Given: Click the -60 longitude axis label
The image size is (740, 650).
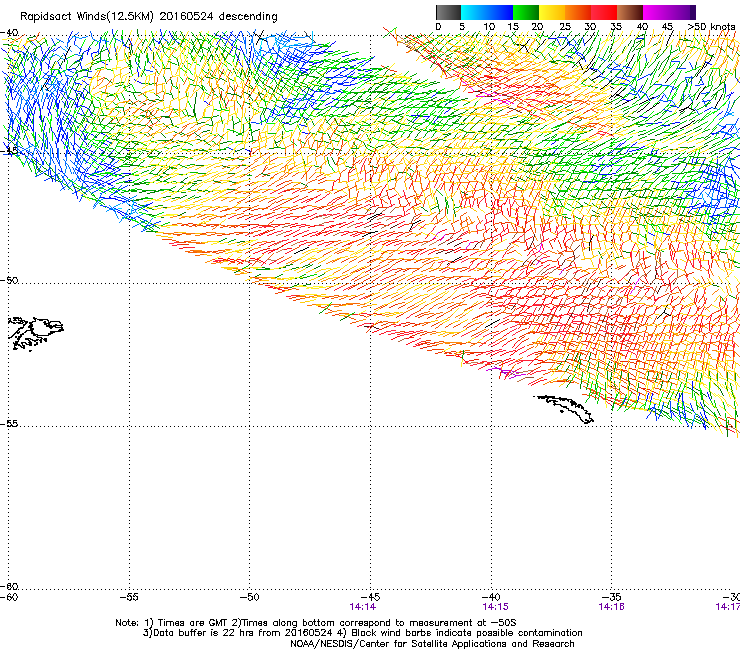Looking at the screenshot, I should tap(9, 597).
